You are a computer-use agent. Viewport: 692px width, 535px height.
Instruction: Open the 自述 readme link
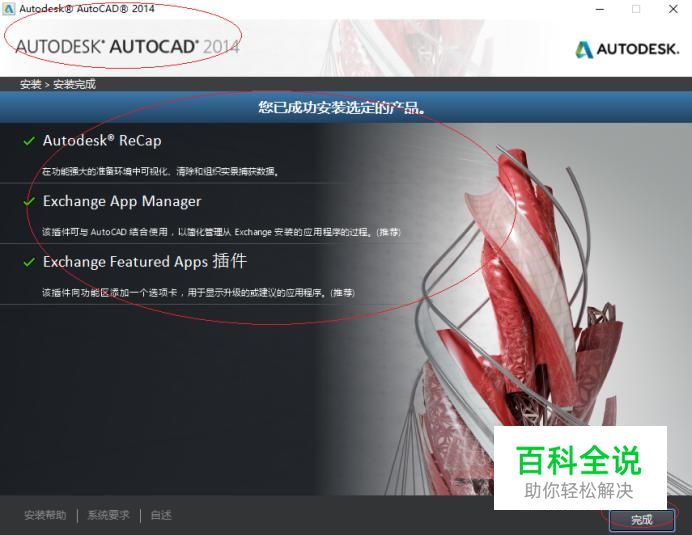[x=161, y=515]
